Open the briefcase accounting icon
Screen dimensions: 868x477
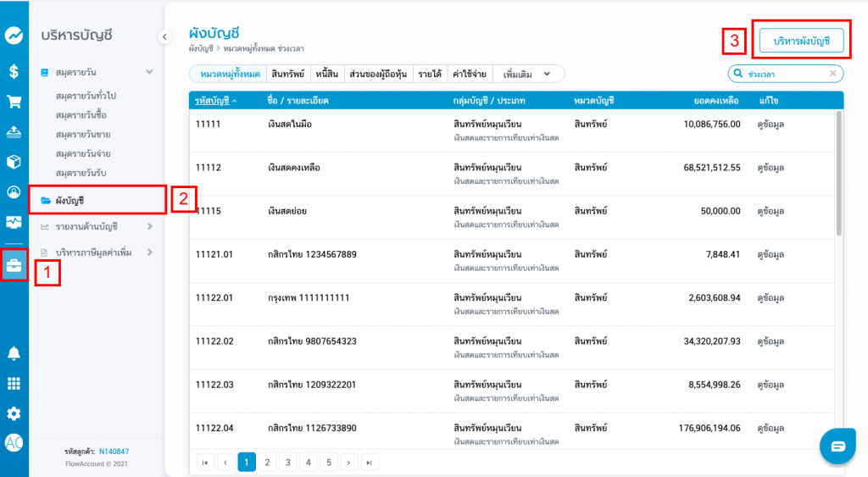(x=14, y=265)
